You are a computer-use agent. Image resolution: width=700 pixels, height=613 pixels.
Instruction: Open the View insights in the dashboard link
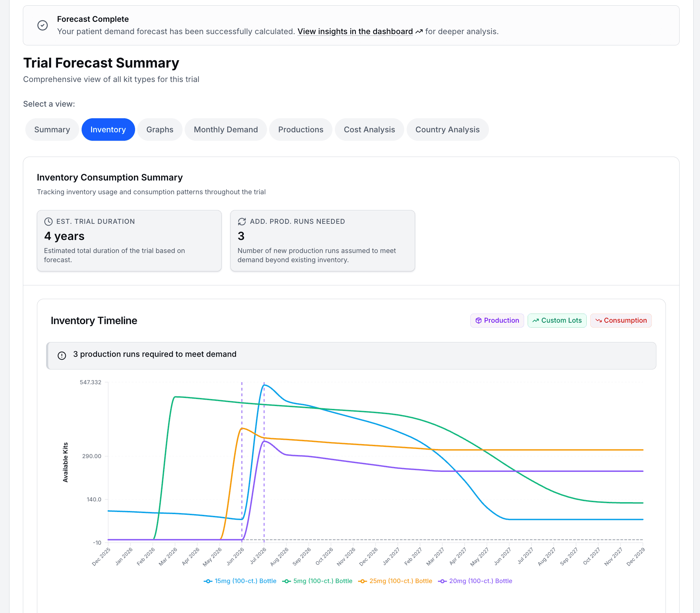pos(355,32)
